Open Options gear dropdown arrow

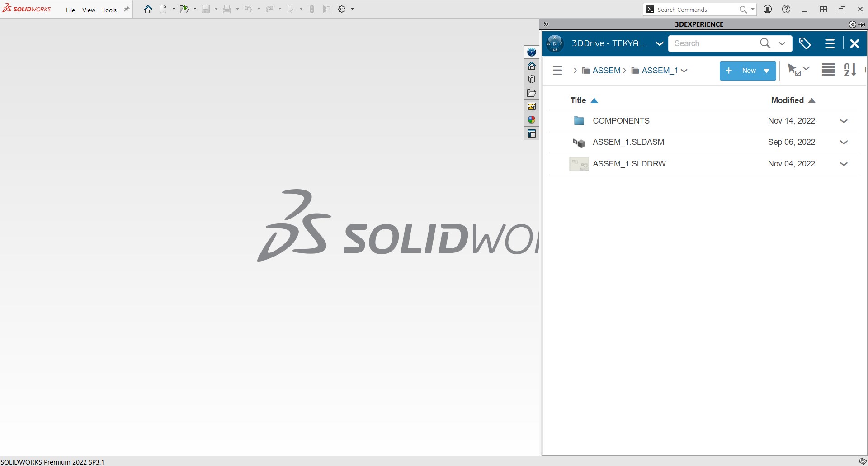pyautogui.click(x=352, y=9)
